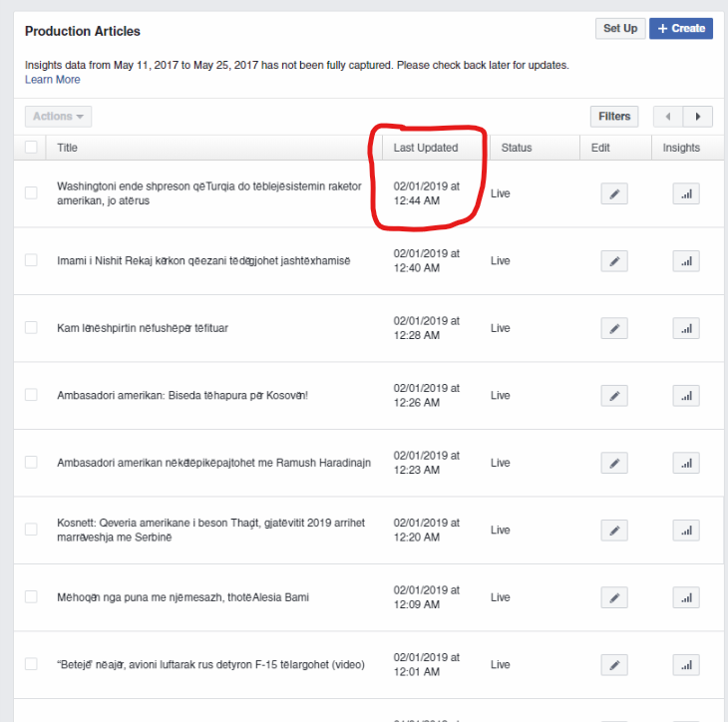Click the 12:40 AM last updated date
This screenshot has height=722, width=728.
pyautogui.click(x=427, y=261)
